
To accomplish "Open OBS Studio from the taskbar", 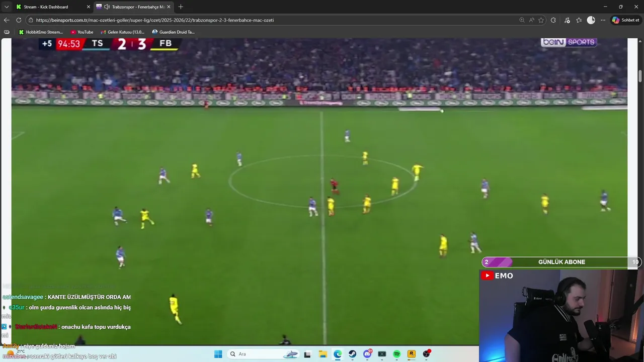I will tap(427, 354).
